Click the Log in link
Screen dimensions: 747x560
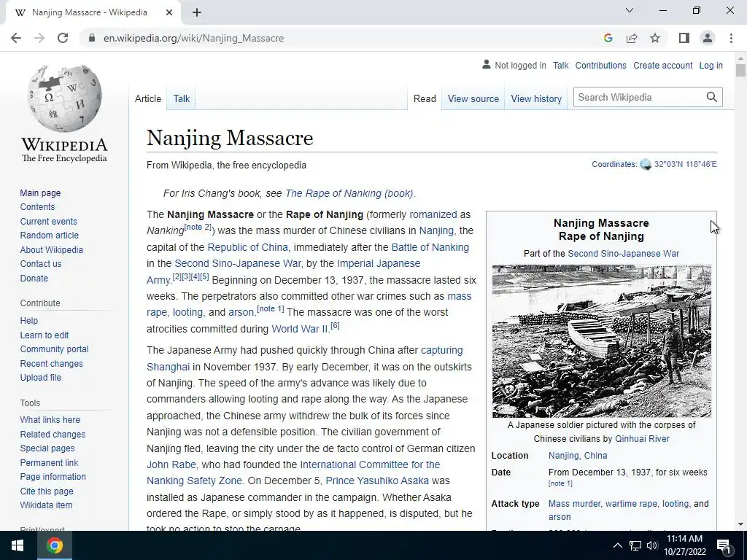click(x=711, y=65)
